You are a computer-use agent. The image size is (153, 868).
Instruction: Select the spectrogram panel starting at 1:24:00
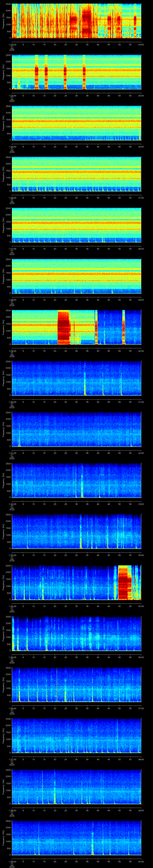pos(76,72)
